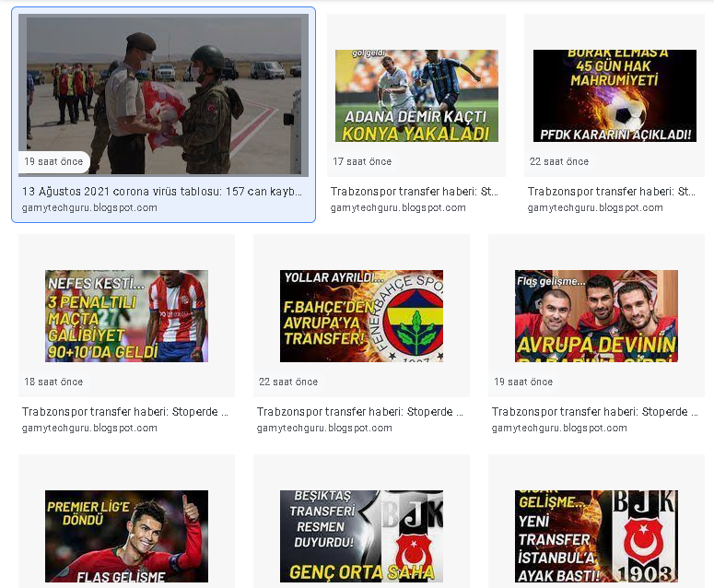Image resolution: width=714 pixels, height=588 pixels.
Task: Open the 'F.Bahçe'den Avrupa'ya transfer' thumbnail
Action: (361, 316)
